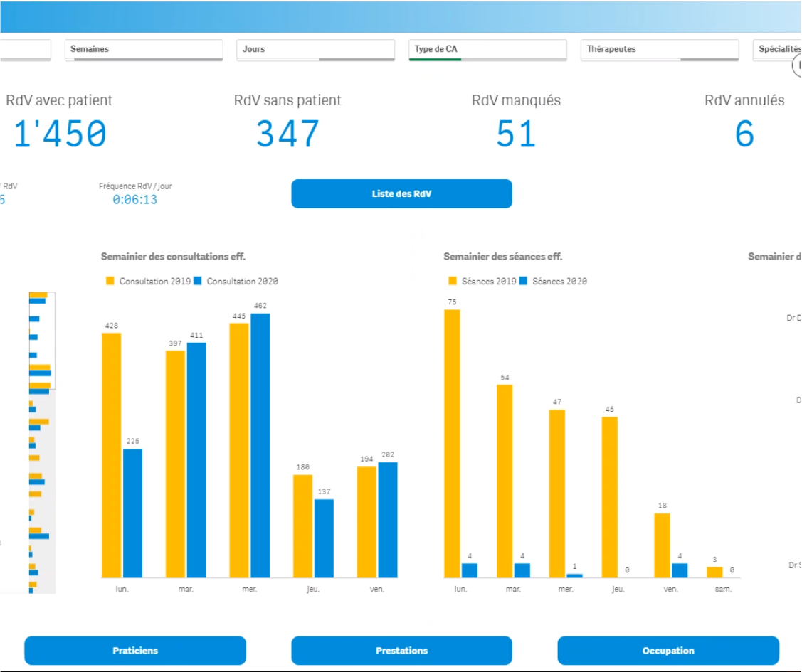802x672 pixels.
Task: Open the Spécialités filter list
Action: pos(779,49)
